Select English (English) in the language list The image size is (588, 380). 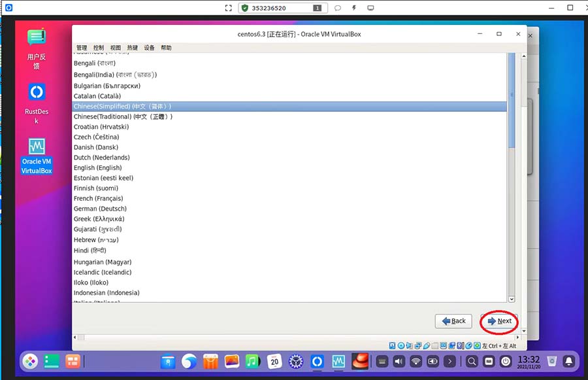point(289,167)
